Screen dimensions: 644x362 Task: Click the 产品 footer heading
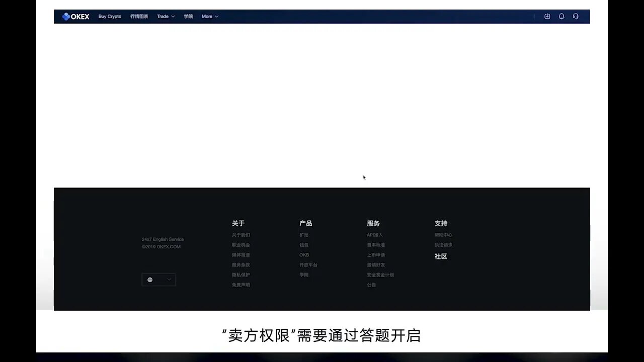(306, 223)
